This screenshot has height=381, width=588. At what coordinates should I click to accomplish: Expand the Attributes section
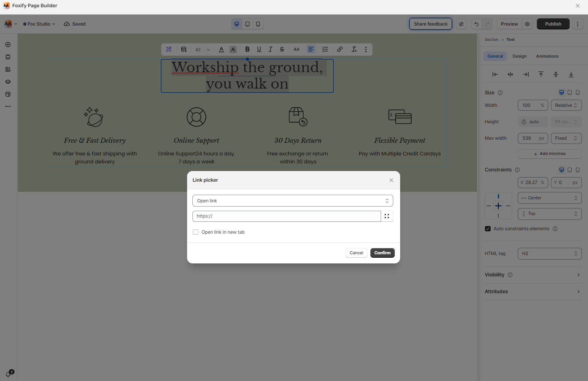[x=533, y=292]
